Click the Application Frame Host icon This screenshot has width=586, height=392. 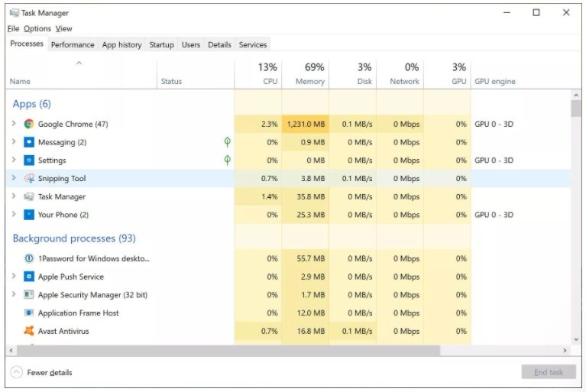pyautogui.click(x=29, y=313)
